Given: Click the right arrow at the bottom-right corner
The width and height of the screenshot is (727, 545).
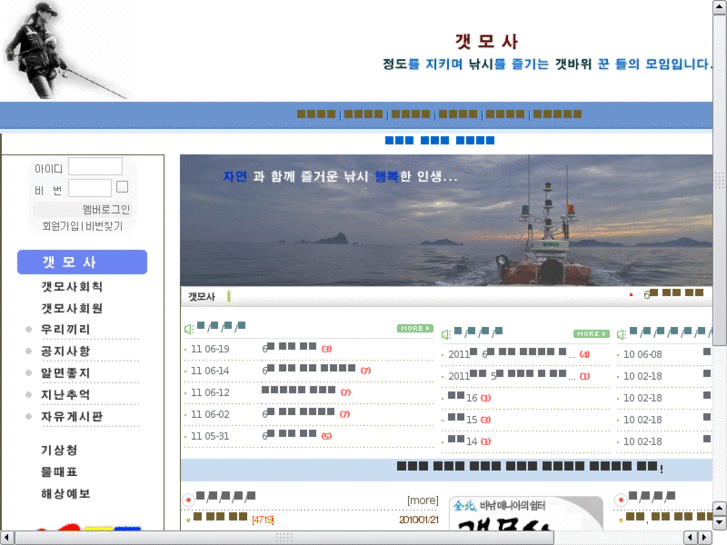Looking at the screenshot, I should pos(705,538).
